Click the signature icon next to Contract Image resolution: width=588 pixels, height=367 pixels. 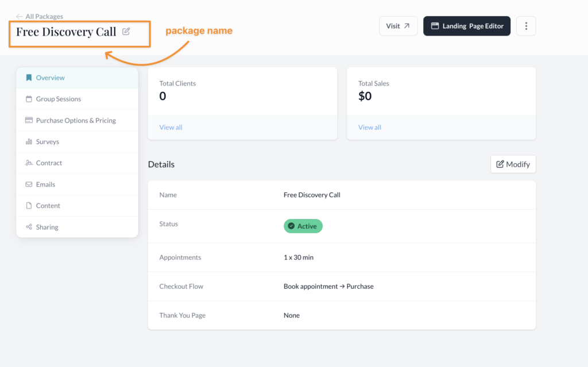pos(29,163)
